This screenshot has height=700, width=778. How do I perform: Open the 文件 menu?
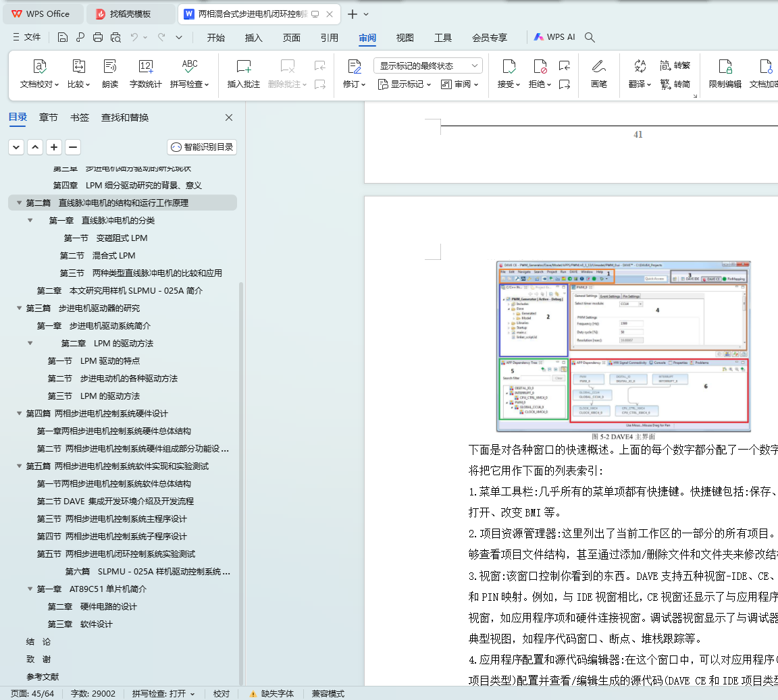tap(27, 37)
